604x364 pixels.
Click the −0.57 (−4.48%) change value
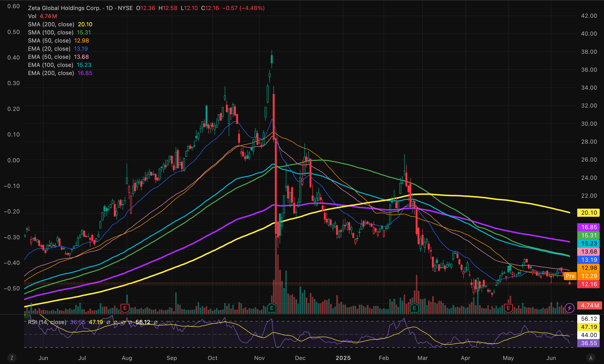click(243, 8)
